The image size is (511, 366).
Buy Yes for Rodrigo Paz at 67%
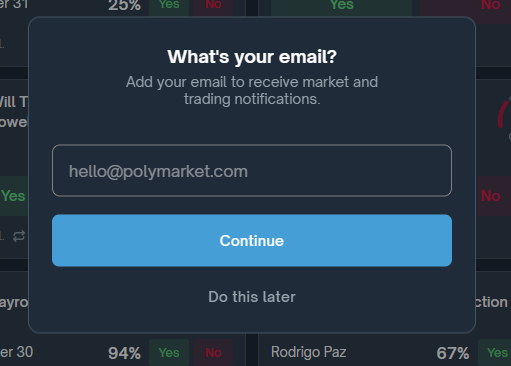point(495,353)
